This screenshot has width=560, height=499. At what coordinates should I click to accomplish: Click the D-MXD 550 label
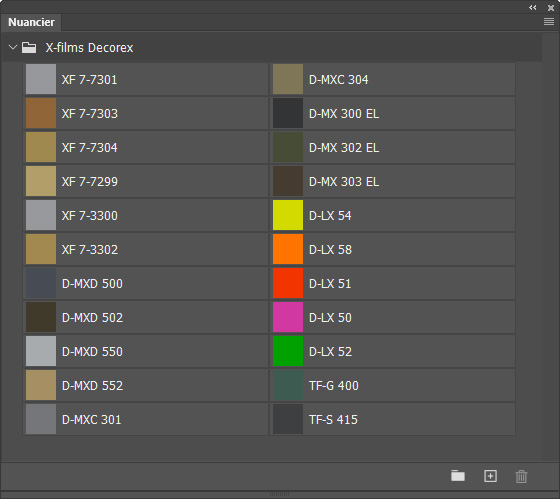pyautogui.click(x=92, y=351)
